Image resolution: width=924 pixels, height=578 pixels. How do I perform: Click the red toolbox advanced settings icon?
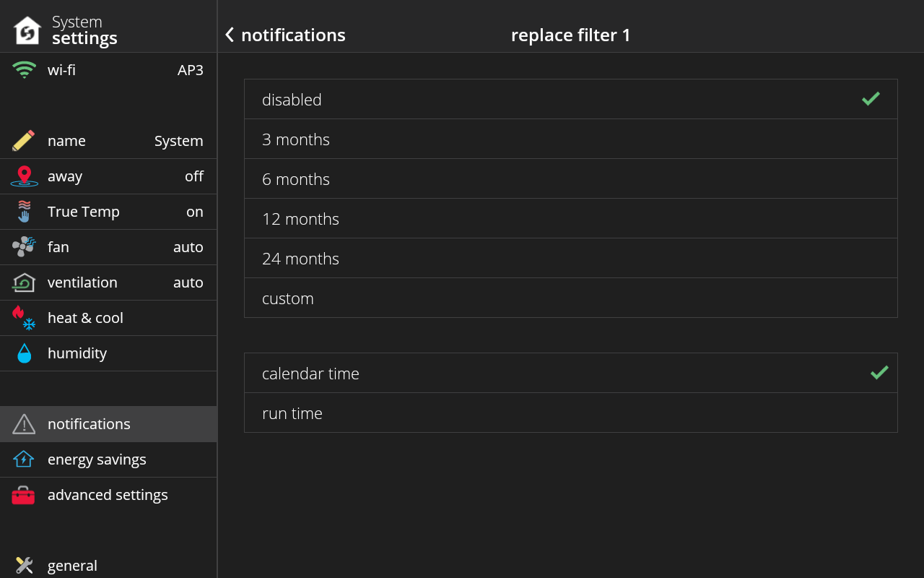click(23, 495)
